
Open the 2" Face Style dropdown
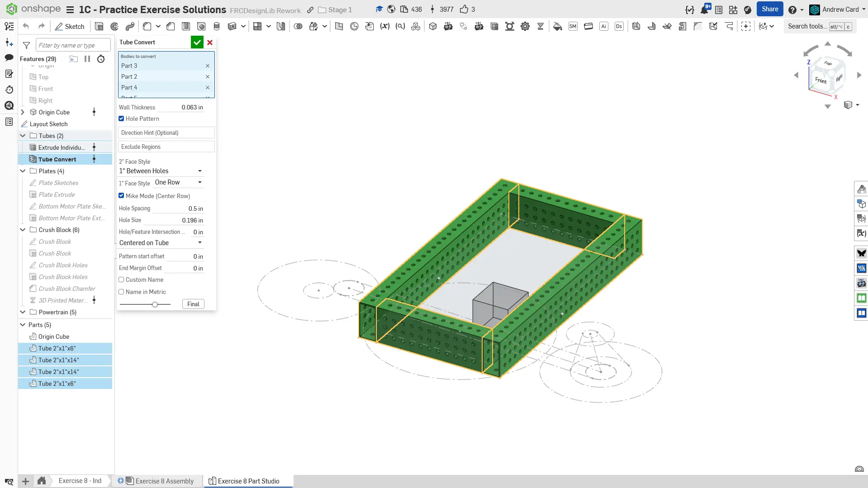click(x=161, y=171)
